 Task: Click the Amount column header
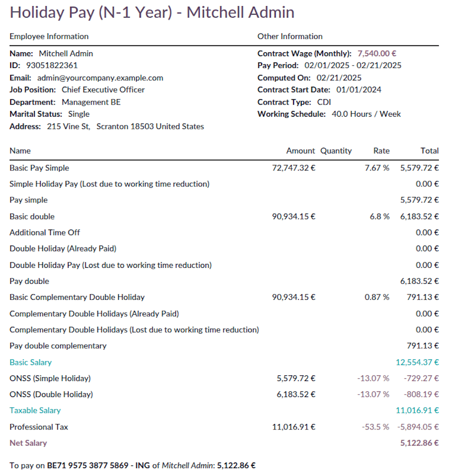(x=300, y=151)
